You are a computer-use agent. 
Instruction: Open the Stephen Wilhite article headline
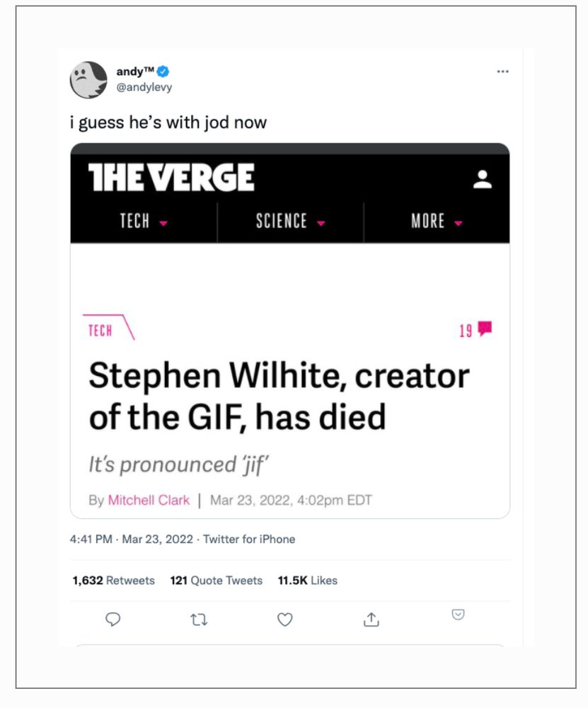pyautogui.click(x=279, y=396)
